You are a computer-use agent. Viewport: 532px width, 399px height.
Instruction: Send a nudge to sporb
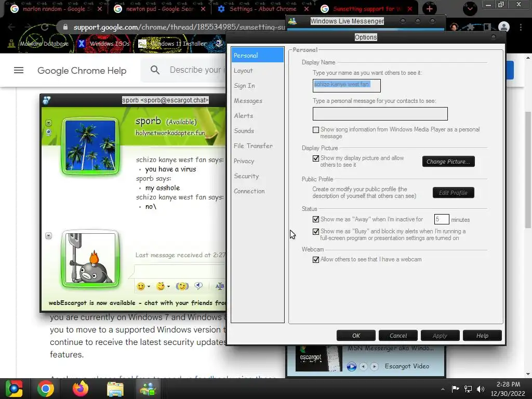(182, 286)
